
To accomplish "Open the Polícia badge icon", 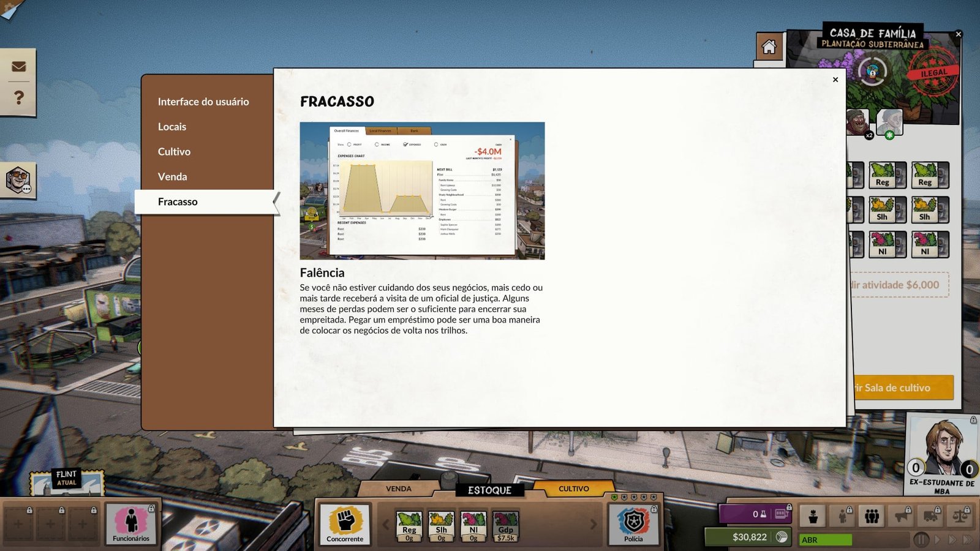I will point(633,524).
